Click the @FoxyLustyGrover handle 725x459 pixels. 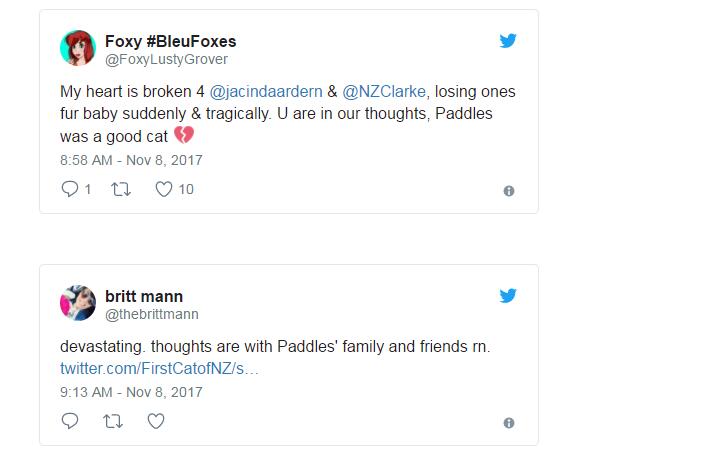point(166,59)
